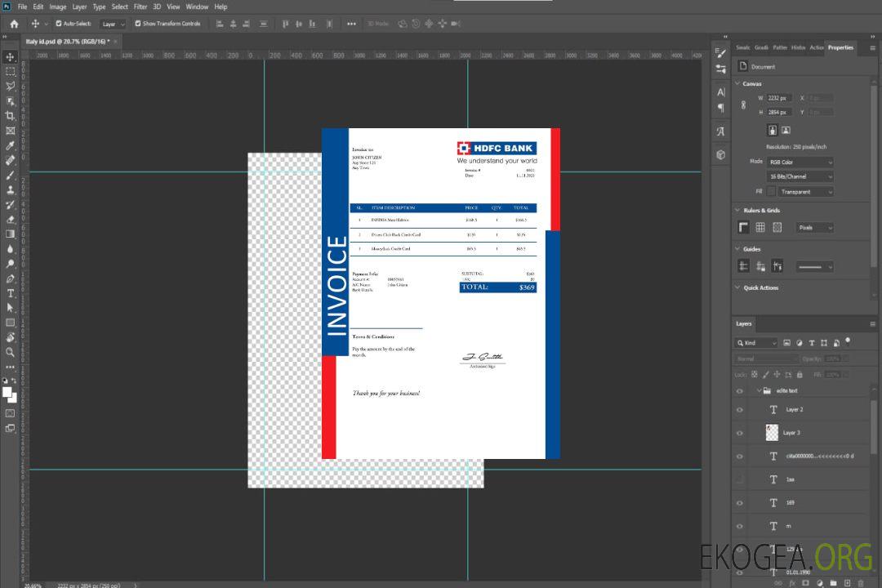Select the Healing Brush tool

(10, 160)
